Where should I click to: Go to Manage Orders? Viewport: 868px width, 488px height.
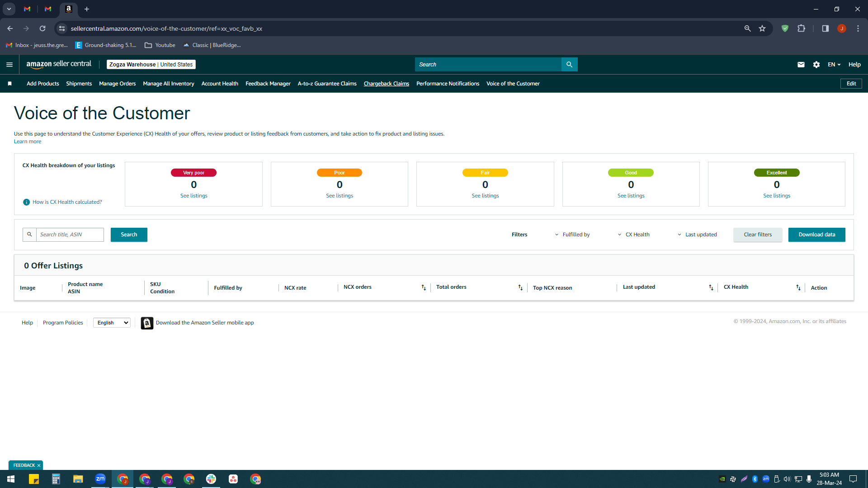(118, 84)
